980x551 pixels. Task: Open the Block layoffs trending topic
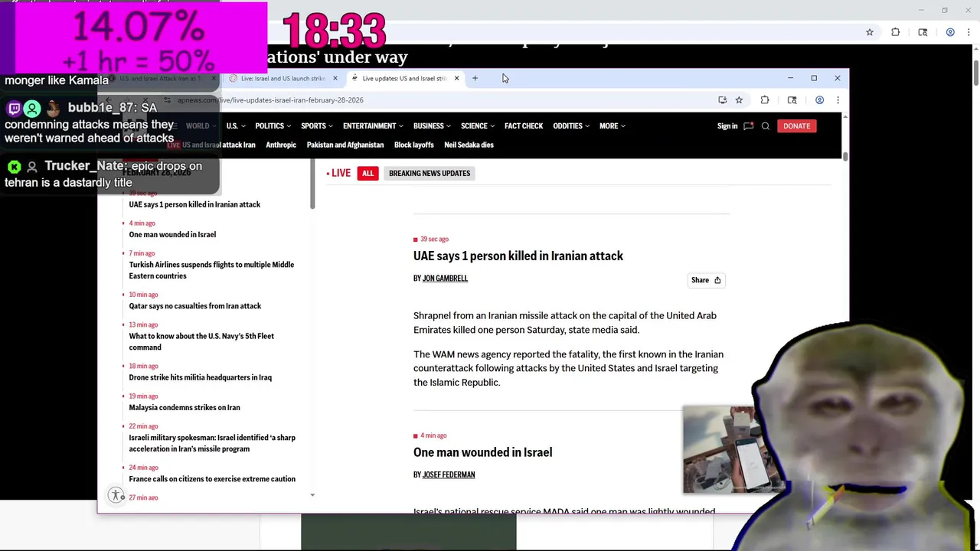[414, 145]
